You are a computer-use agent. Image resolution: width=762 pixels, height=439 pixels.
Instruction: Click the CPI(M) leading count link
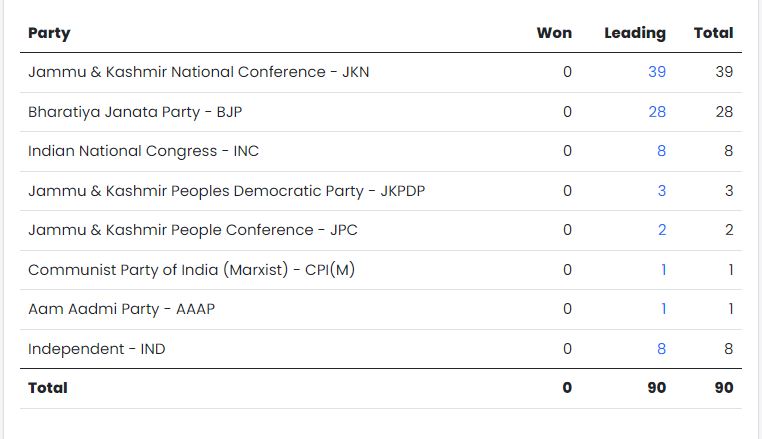click(x=663, y=270)
